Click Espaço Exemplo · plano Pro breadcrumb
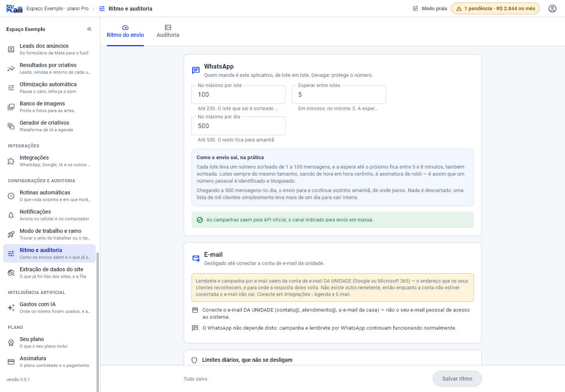 (x=58, y=9)
